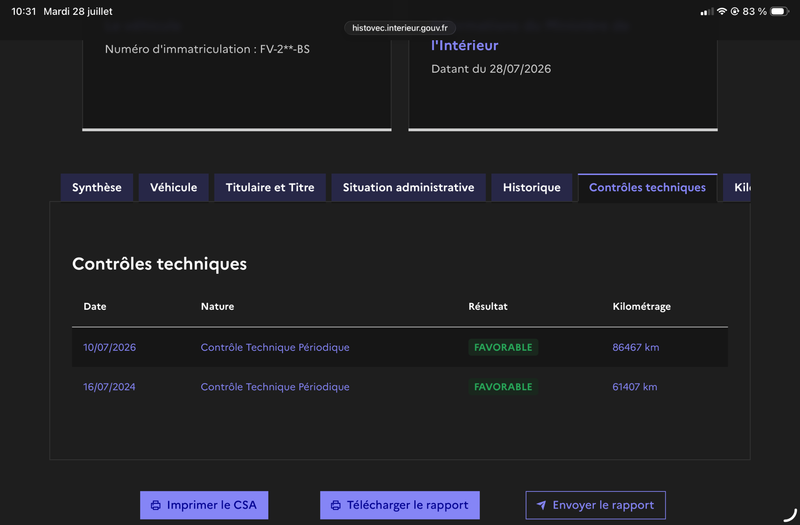Tap the 10:31 clock in status bar
The image size is (800, 525).
click(24, 11)
